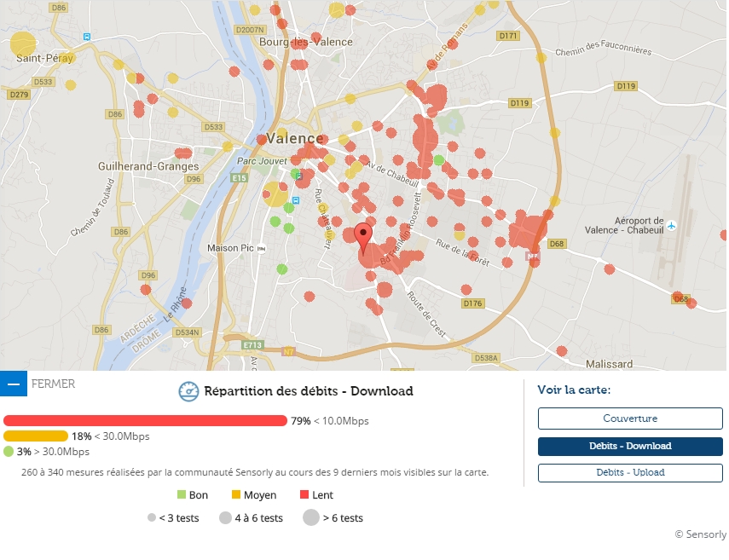The height and width of the screenshot is (560, 729).
Task: Click the Aéroport de Valence - Chabeuil label
Action: pyautogui.click(x=624, y=225)
